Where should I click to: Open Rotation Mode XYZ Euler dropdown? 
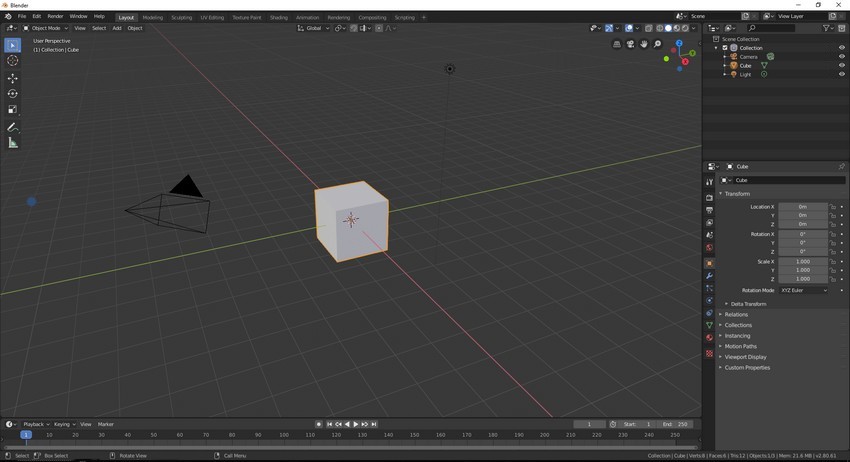804,290
